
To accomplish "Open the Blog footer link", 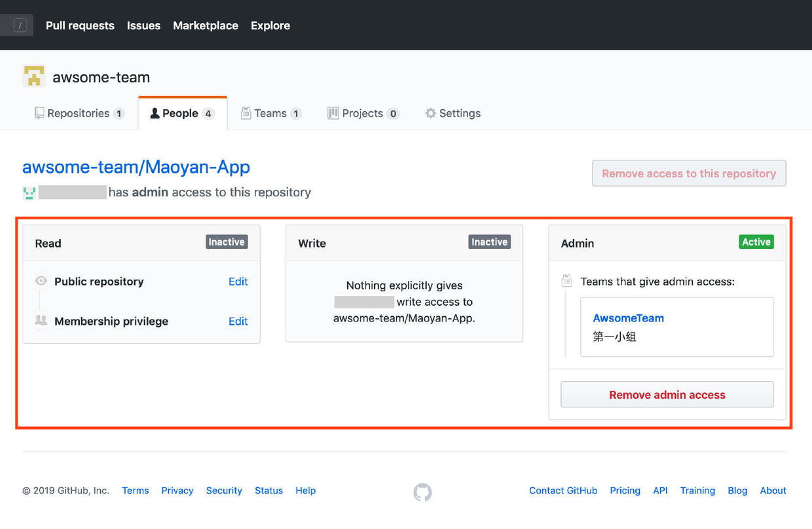I will tap(737, 490).
